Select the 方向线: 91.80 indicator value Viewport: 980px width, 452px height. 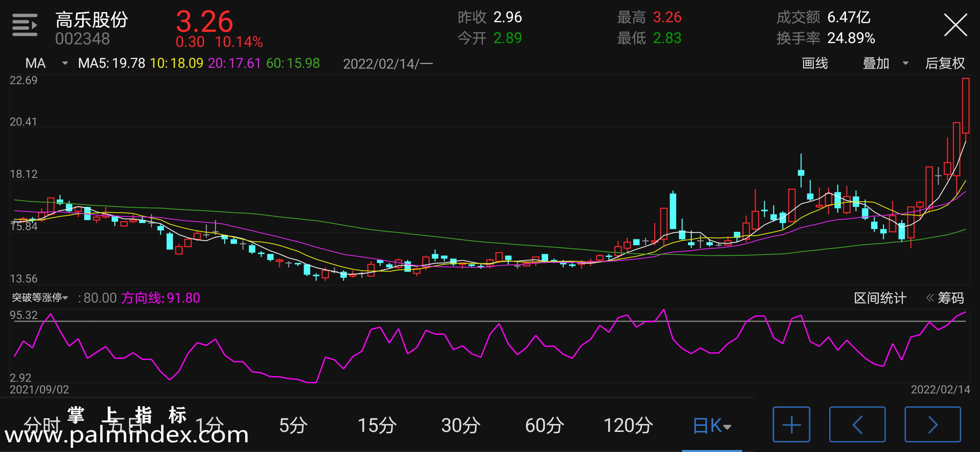tap(161, 298)
